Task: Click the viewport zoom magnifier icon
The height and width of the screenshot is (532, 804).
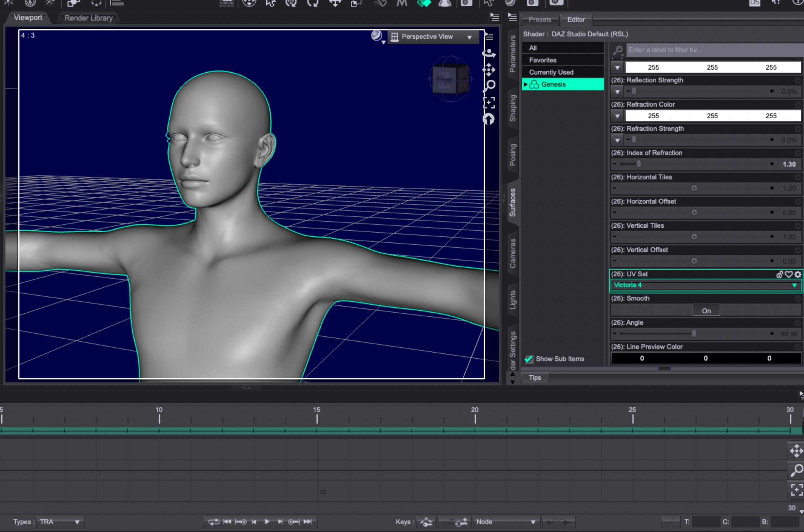Action: (x=489, y=85)
